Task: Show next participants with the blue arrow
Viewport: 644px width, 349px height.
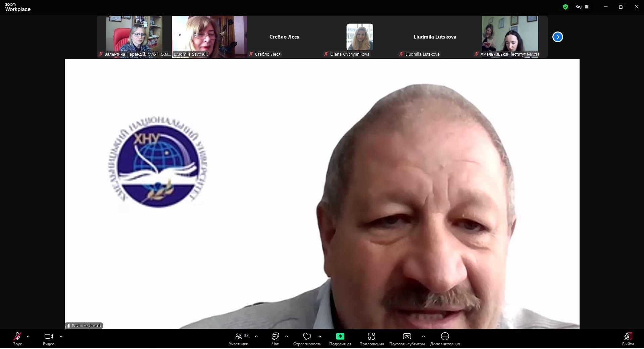Action: pyautogui.click(x=558, y=37)
